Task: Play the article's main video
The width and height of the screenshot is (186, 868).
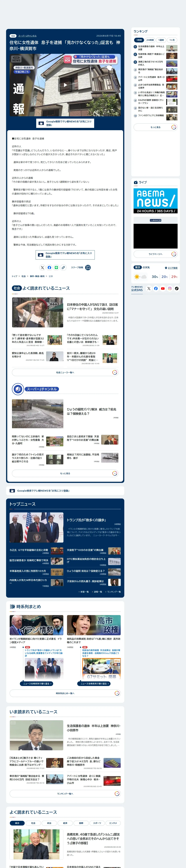Action: coord(65,85)
